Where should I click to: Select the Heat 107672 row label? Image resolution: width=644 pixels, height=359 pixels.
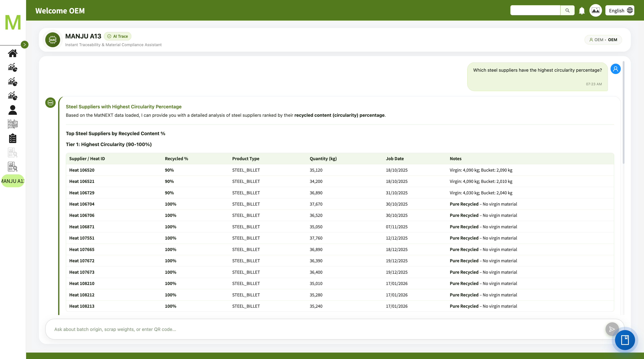(x=82, y=261)
